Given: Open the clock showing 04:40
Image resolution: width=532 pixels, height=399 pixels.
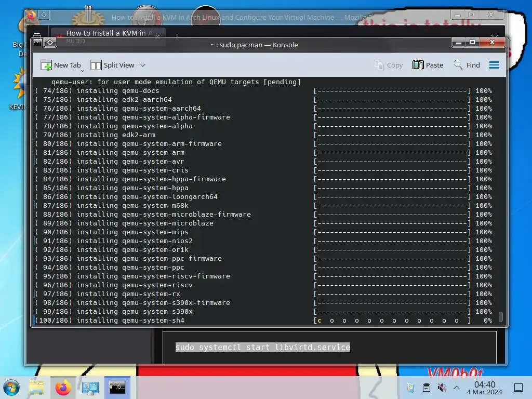Looking at the screenshot, I should pos(485,388).
